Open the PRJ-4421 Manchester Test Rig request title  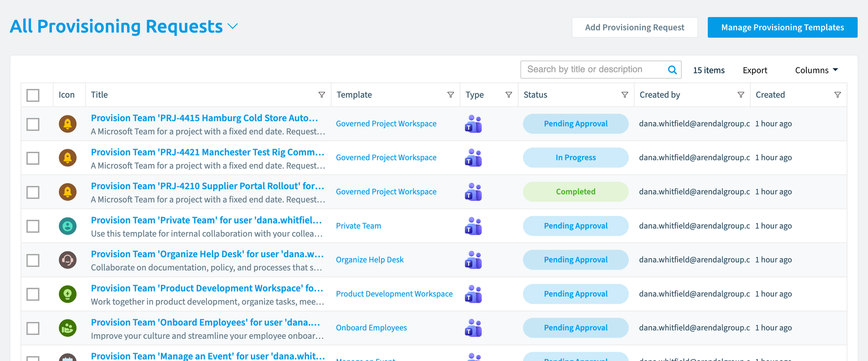click(x=207, y=152)
